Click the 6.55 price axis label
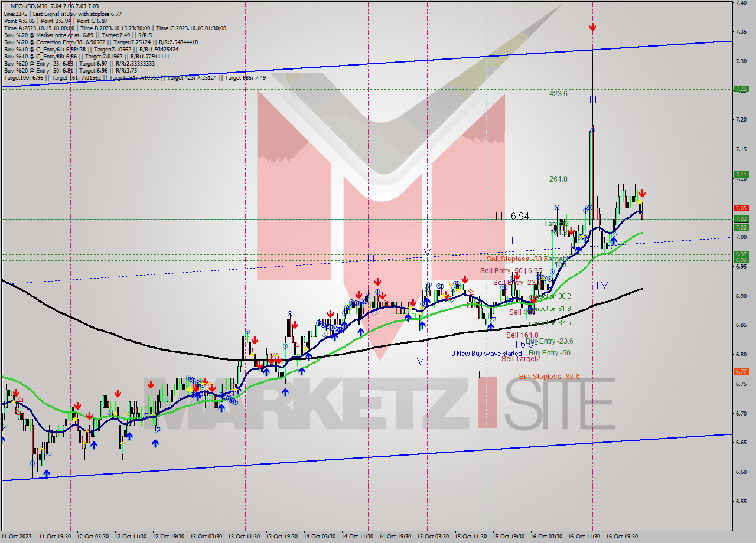The image size is (756, 543). click(x=741, y=501)
